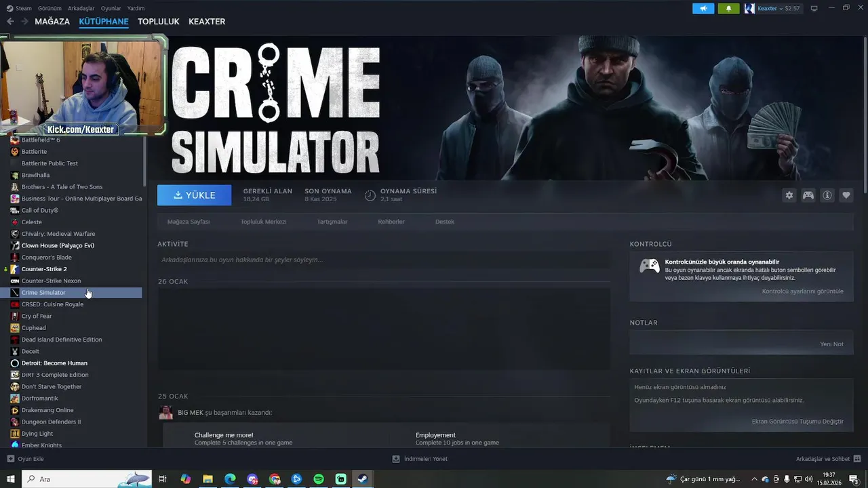Open İndirmeleri Yönet downloads manager

(420, 459)
